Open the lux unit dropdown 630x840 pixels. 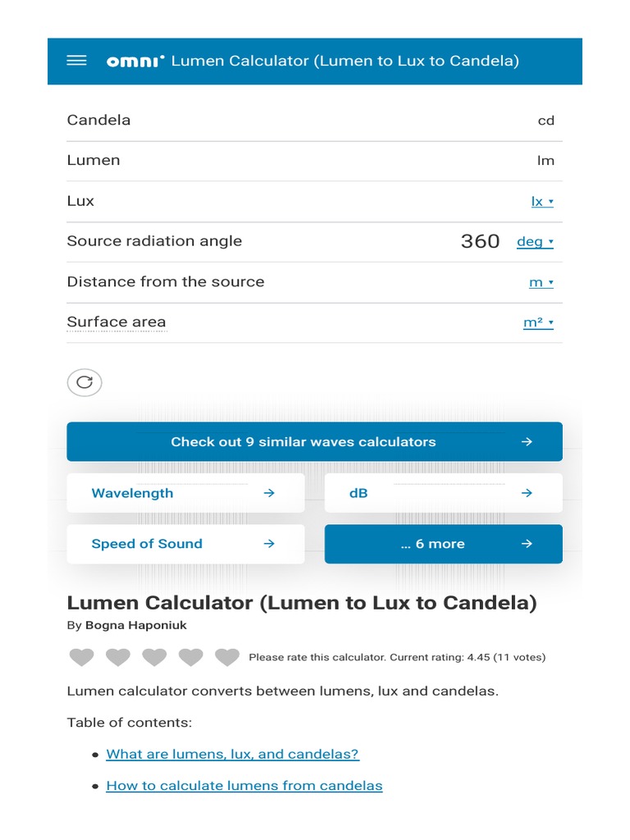pos(542,201)
